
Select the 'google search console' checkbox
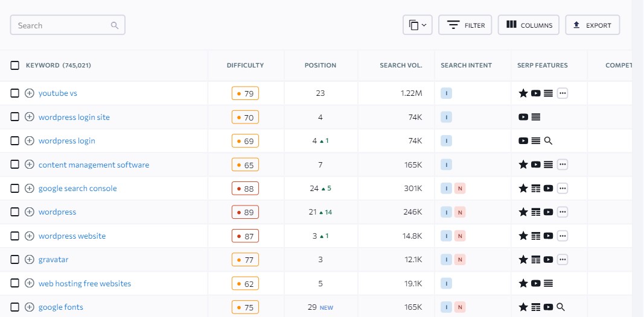coord(14,188)
